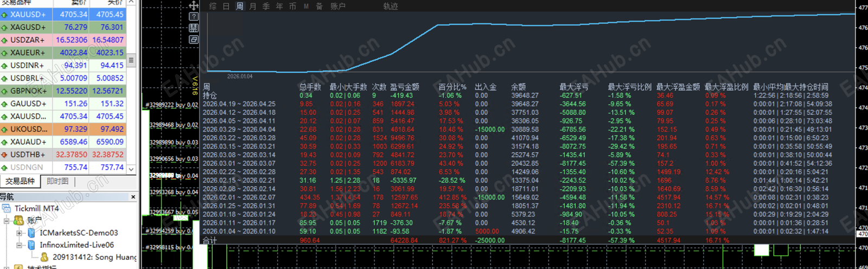868x269 pixels.
Task: Select XAUAUD+ symbol row
Action: pos(63,142)
